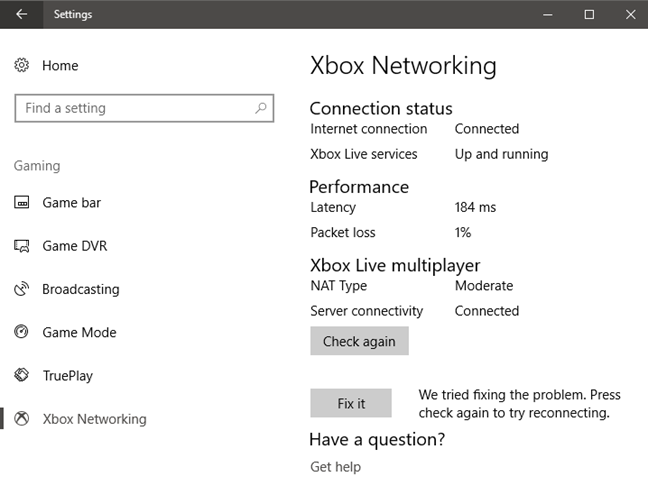Click the Packet loss label

pyautogui.click(x=343, y=232)
